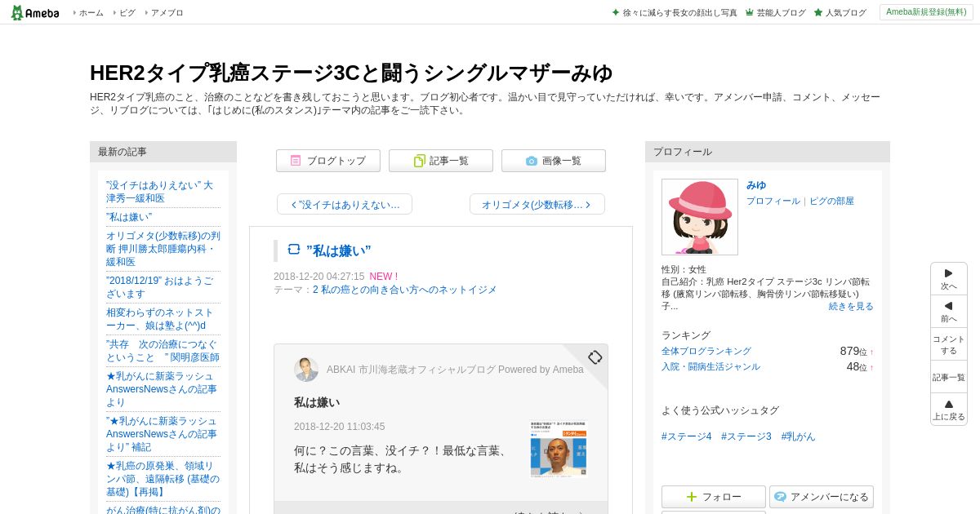Click Ameba新規登録(無料) button
Image resolution: width=980 pixels, height=514 pixels.
[x=926, y=12]
